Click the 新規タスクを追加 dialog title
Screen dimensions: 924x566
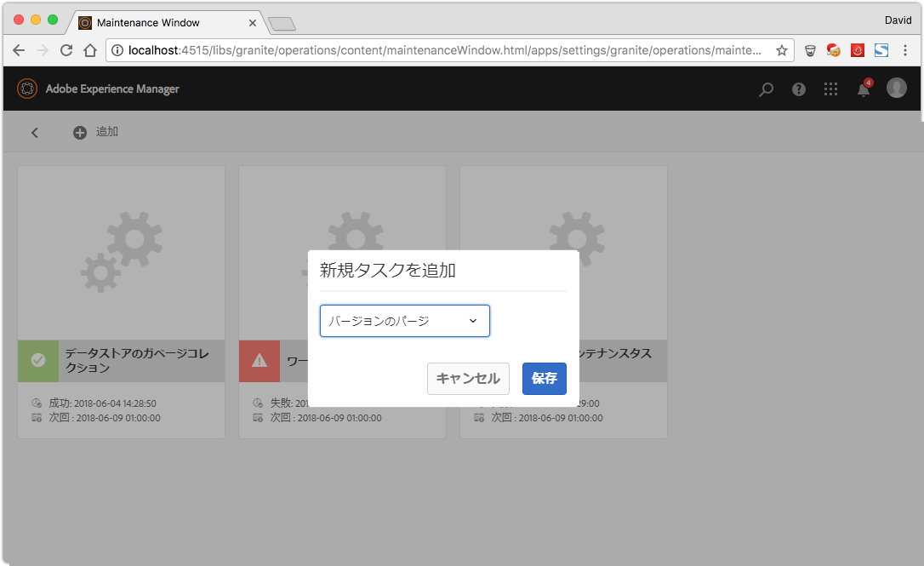coord(388,270)
